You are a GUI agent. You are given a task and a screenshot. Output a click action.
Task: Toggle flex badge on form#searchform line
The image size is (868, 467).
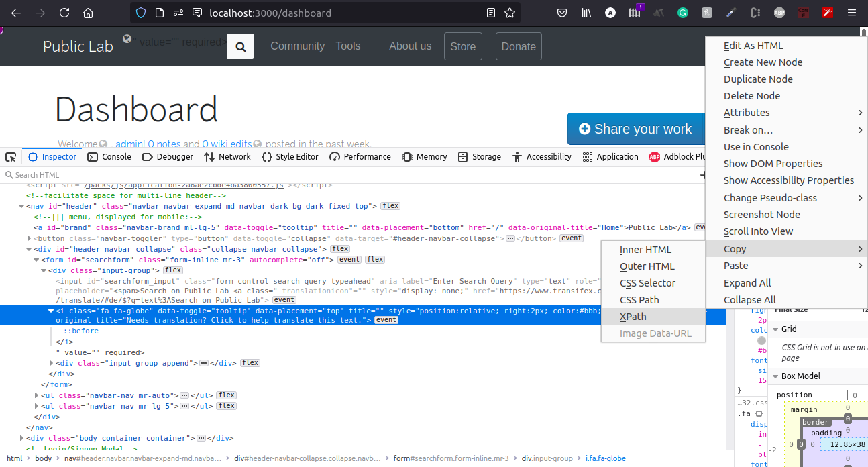tap(375, 260)
